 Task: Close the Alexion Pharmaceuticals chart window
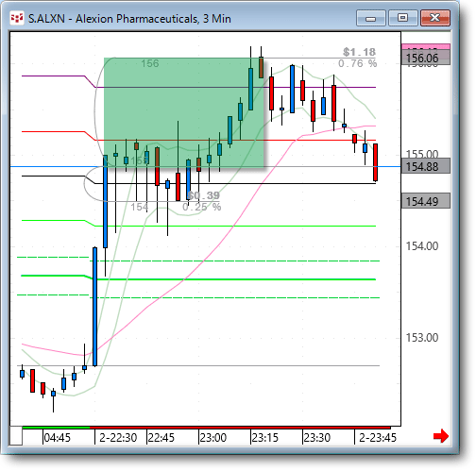tap(435, 18)
